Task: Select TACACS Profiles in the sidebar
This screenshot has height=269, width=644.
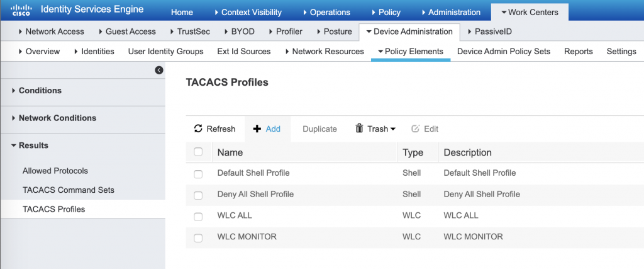Action: coord(54,209)
